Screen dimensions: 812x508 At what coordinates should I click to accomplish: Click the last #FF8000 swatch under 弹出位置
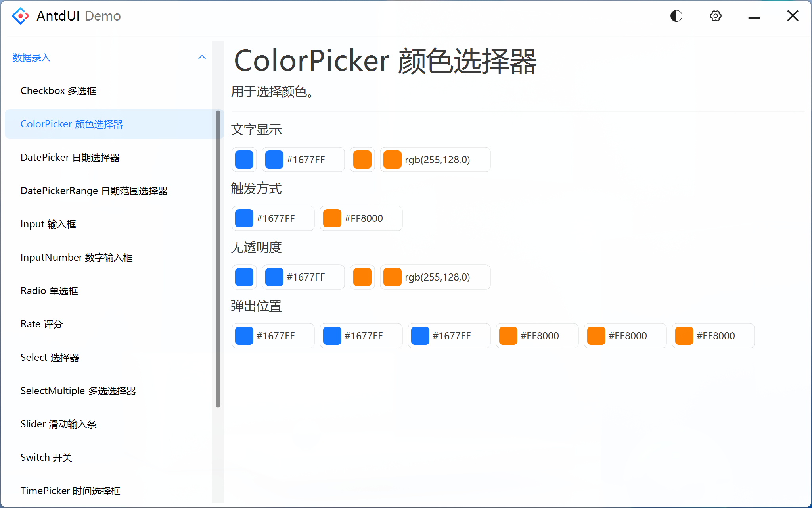coord(713,335)
